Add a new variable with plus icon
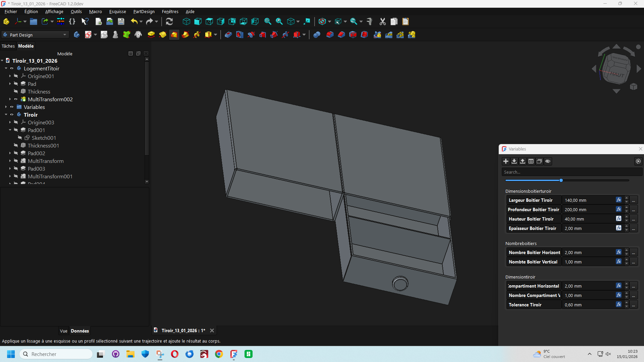This screenshot has width=644, height=362. [x=506, y=161]
